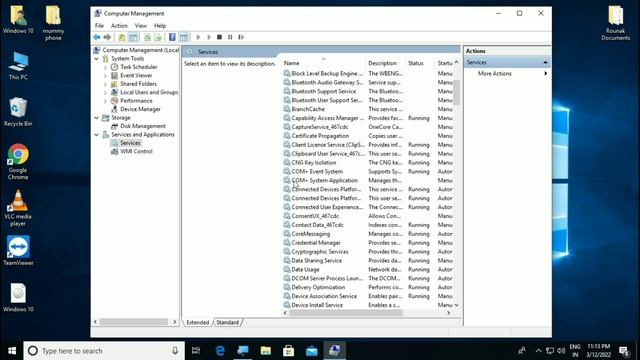The width and height of the screenshot is (640, 360).
Task: Open File Explorer from the taskbar
Action: (x=266, y=351)
